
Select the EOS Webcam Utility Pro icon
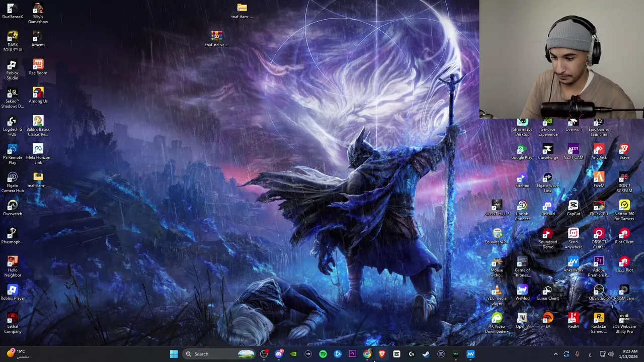tap(624, 323)
